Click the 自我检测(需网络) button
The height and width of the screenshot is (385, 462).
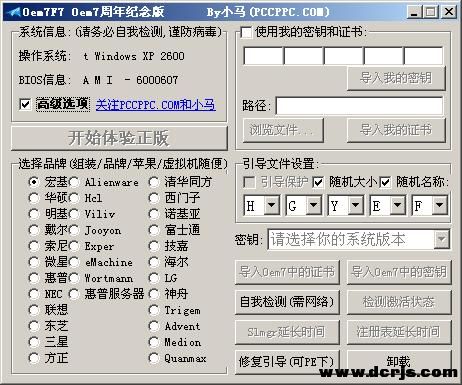[x=287, y=302]
